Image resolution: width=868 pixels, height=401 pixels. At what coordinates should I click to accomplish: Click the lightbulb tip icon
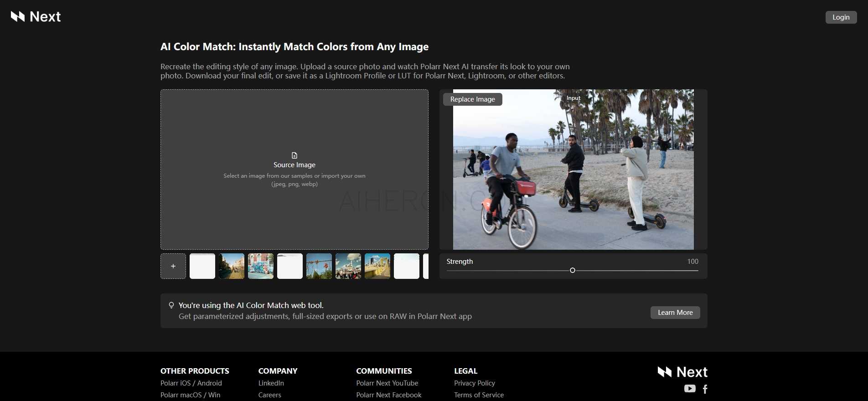[171, 305]
